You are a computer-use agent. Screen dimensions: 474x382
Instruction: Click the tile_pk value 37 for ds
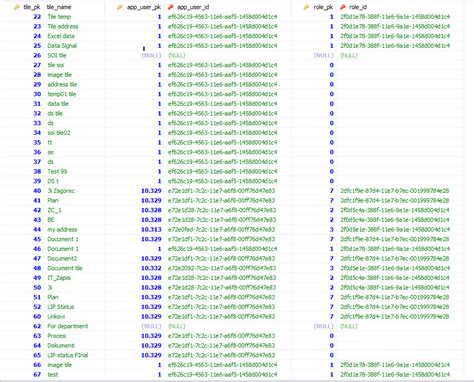click(37, 162)
